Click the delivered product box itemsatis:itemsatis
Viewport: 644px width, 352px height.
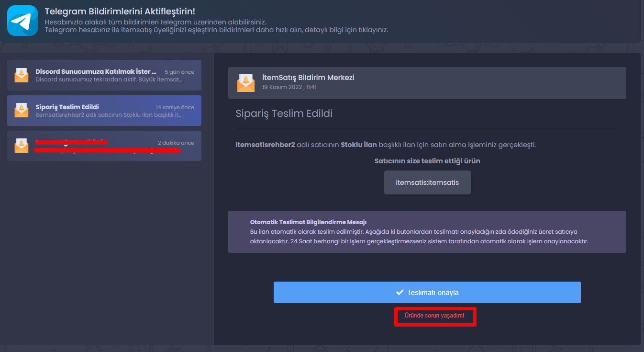coord(427,182)
